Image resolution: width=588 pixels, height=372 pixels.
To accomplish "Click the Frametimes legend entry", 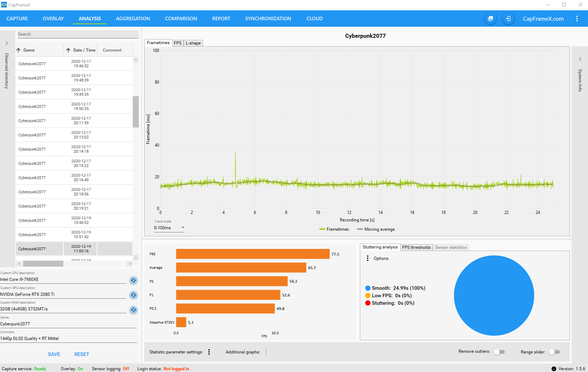I will 334,229.
